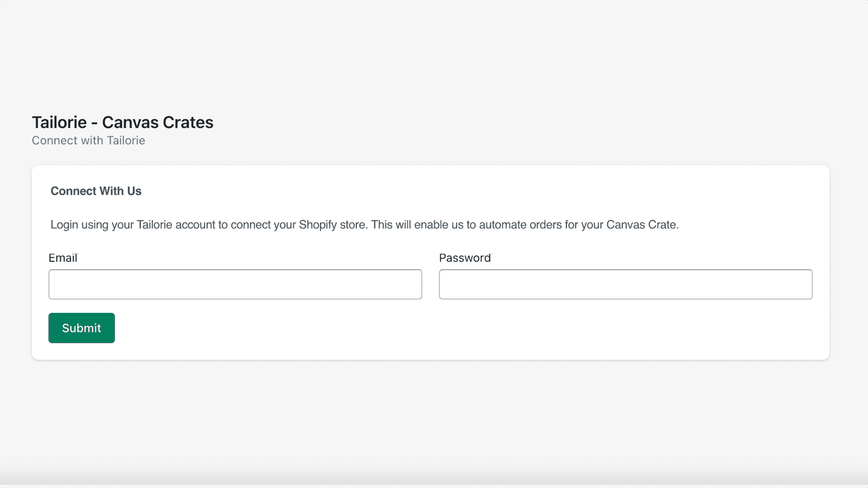The height and width of the screenshot is (488, 868).
Task: Click the Email input field
Action: coord(235,284)
